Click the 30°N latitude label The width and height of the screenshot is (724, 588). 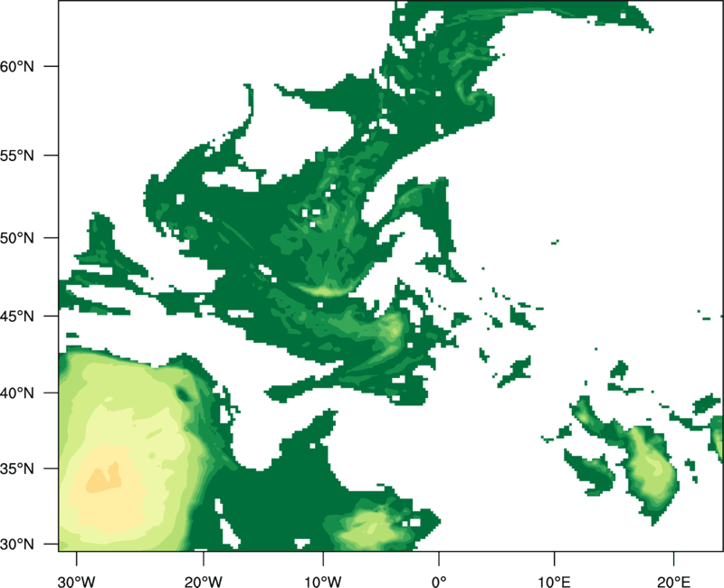click(17, 545)
